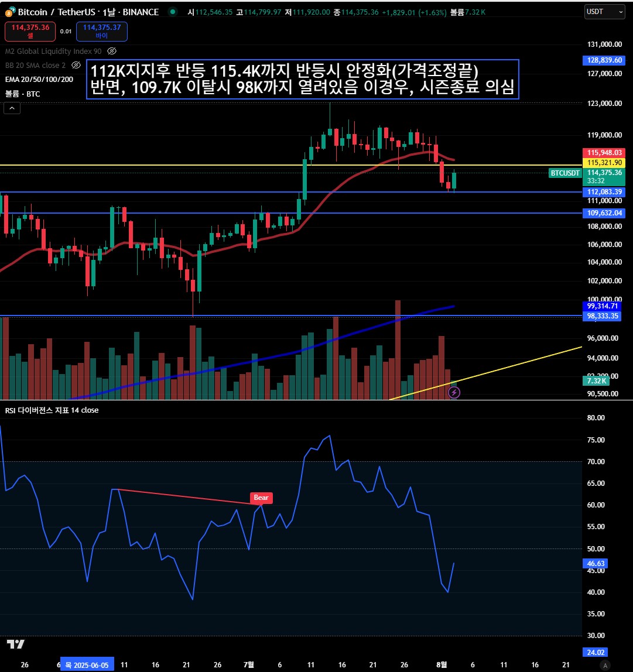Click the 109,632.04 blue line price label

(604, 212)
